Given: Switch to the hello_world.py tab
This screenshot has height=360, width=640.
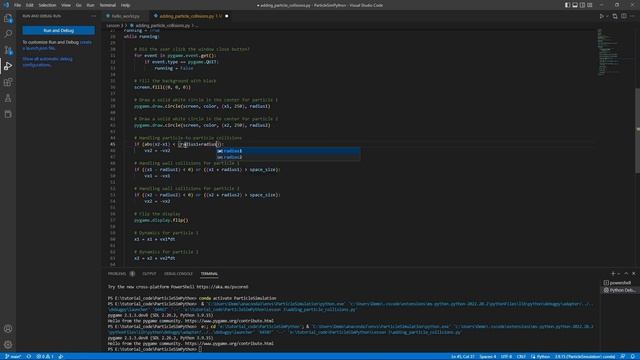Looking at the screenshot, I should tap(125, 16).
